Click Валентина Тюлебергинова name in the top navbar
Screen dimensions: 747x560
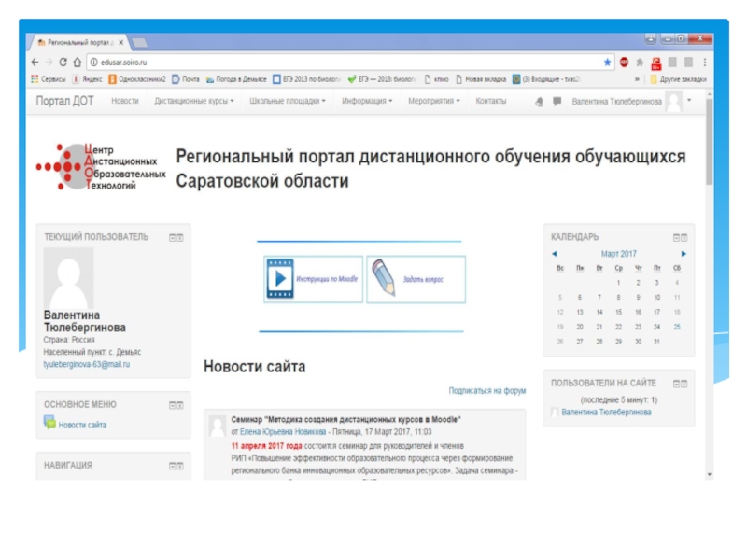[616, 102]
